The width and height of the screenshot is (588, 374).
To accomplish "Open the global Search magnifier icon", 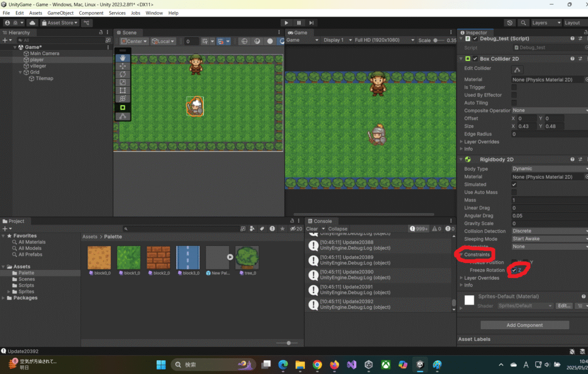I will (524, 23).
